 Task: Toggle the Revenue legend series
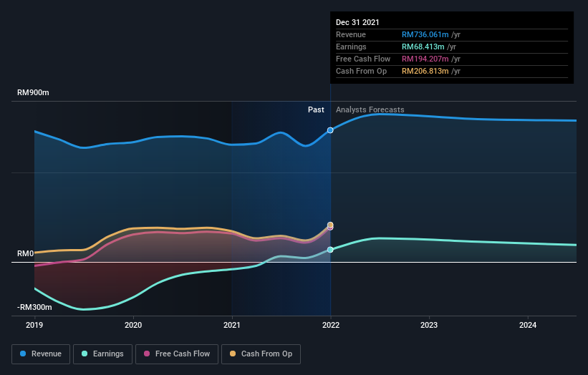click(42, 354)
